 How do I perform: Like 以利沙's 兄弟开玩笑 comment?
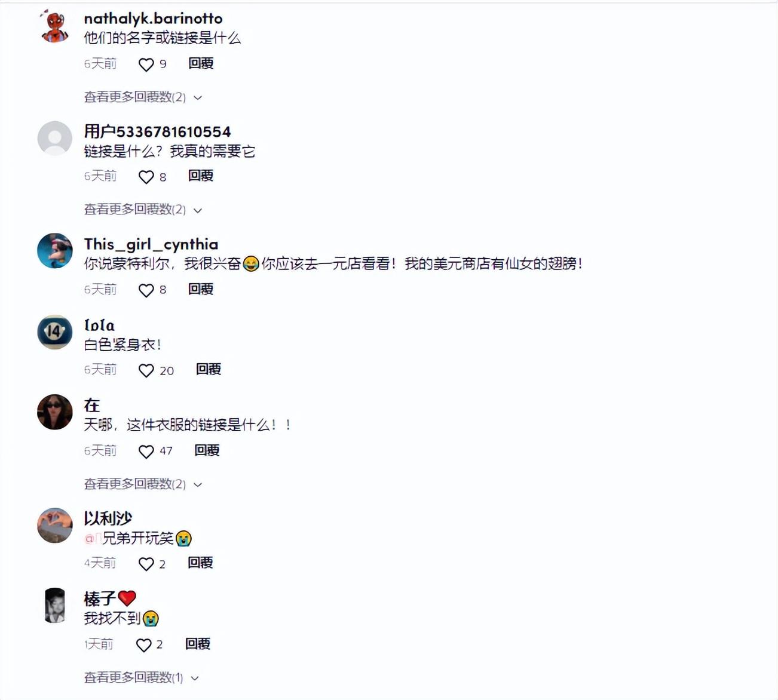click(146, 564)
